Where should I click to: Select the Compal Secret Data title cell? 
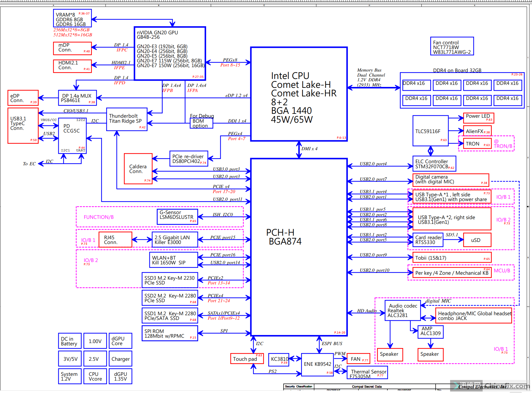tap(367, 386)
